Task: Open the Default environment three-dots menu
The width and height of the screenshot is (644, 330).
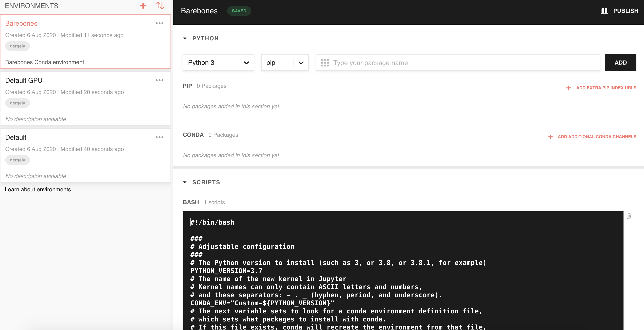Action: 160,137
